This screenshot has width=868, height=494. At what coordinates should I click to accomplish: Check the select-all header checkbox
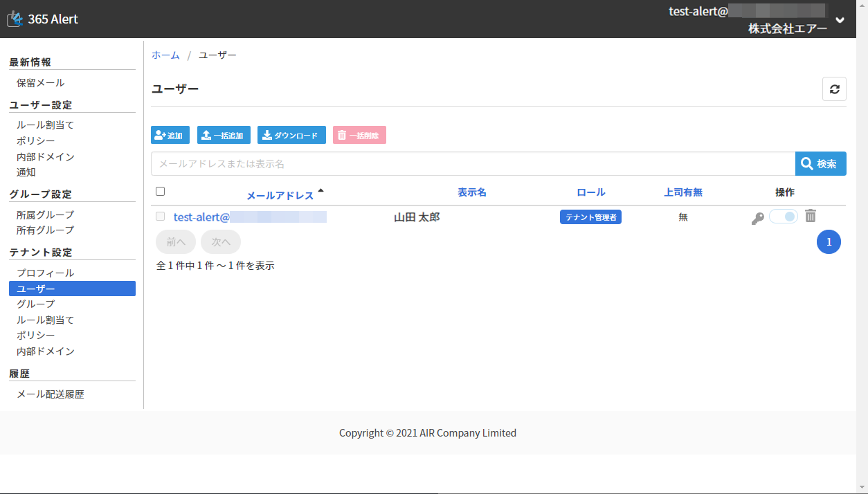(161, 192)
